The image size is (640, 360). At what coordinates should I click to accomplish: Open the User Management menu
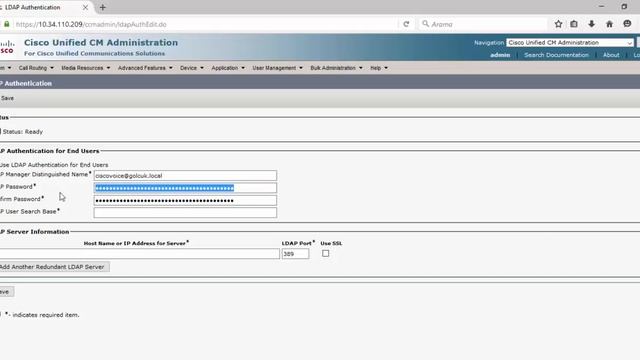[278, 68]
